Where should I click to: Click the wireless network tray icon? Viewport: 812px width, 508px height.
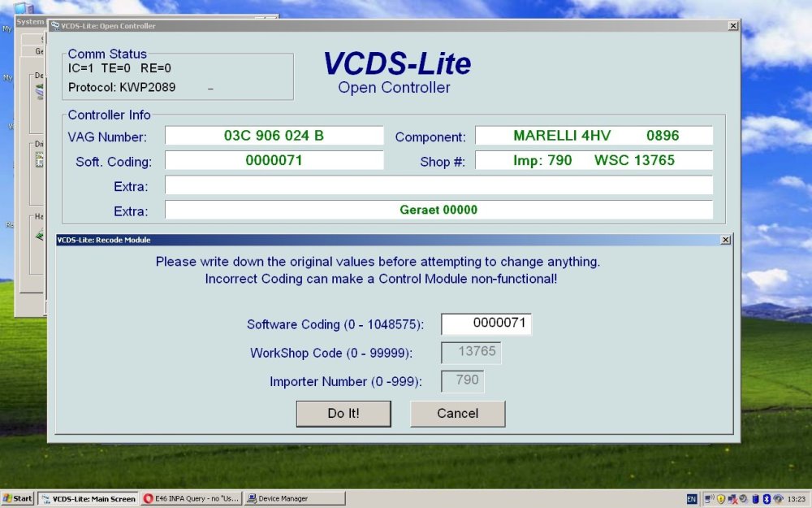[709, 499]
